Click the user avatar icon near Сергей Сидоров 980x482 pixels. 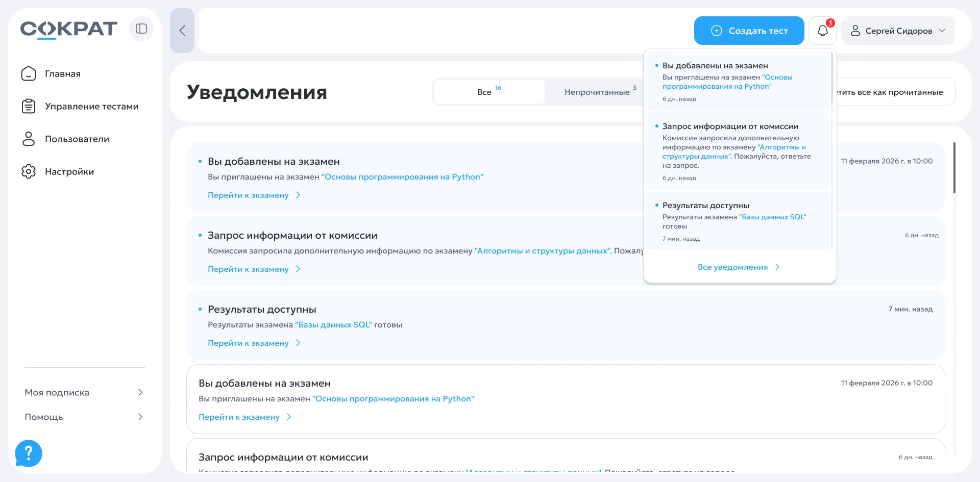pos(855,31)
